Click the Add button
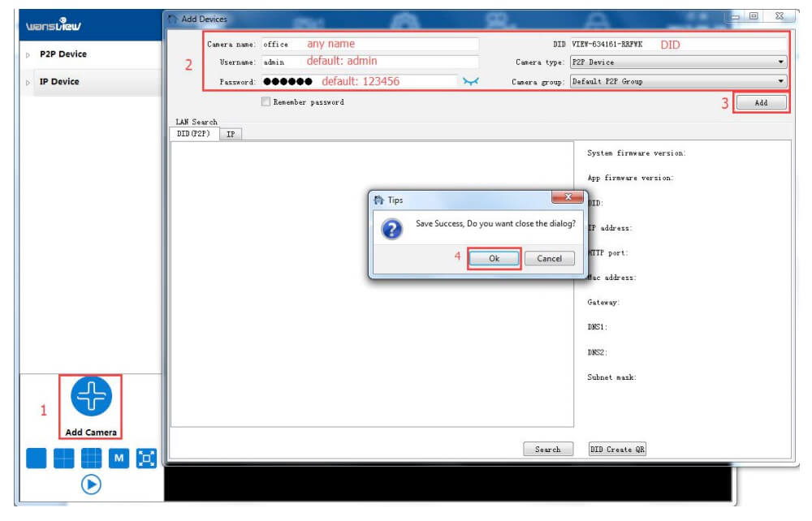 (x=761, y=102)
